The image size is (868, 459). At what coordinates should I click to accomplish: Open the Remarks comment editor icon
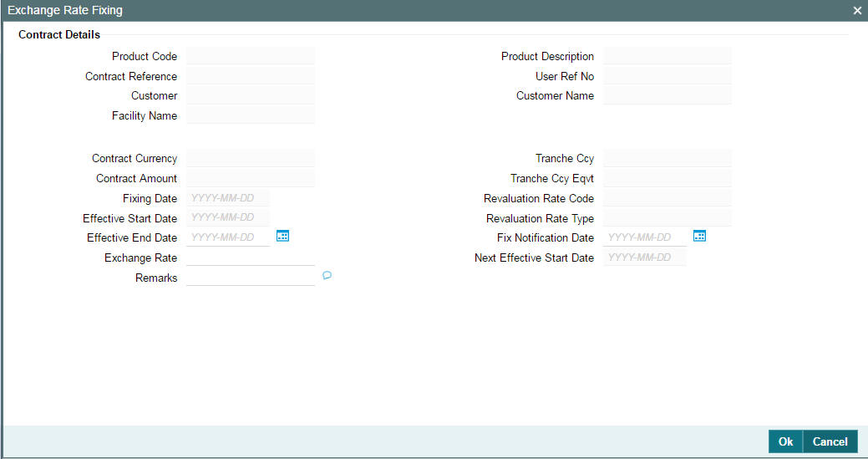point(327,275)
